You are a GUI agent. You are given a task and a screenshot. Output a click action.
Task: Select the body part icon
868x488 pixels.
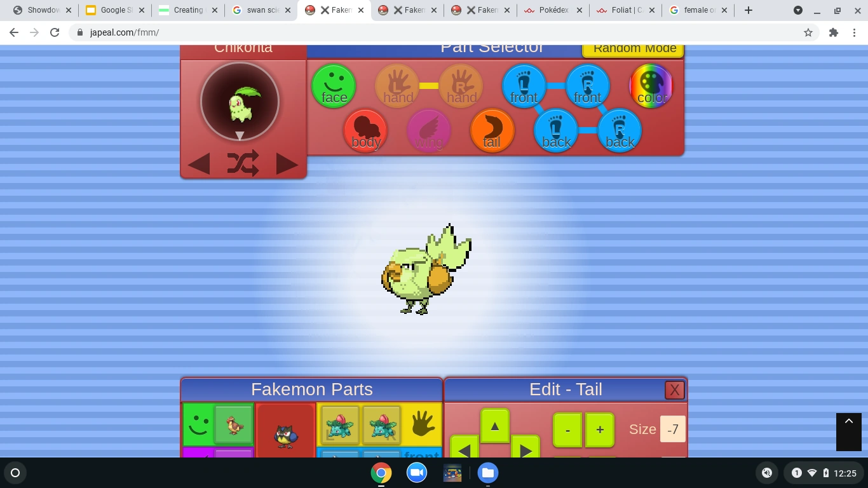click(365, 131)
